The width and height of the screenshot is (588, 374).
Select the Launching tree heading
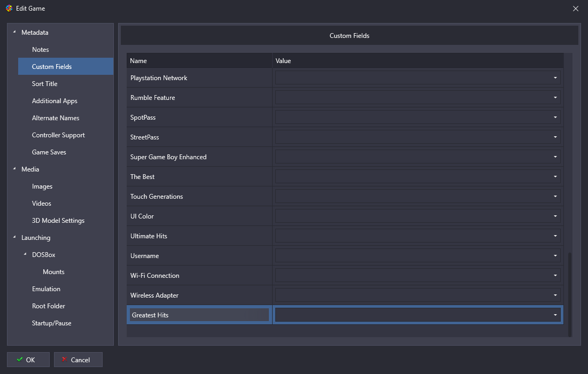click(36, 238)
